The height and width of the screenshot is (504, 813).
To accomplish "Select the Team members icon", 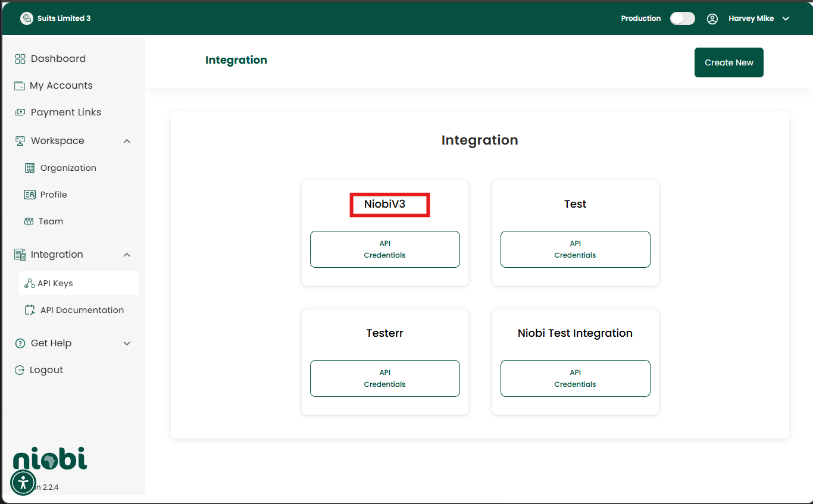I will (x=29, y=221).
